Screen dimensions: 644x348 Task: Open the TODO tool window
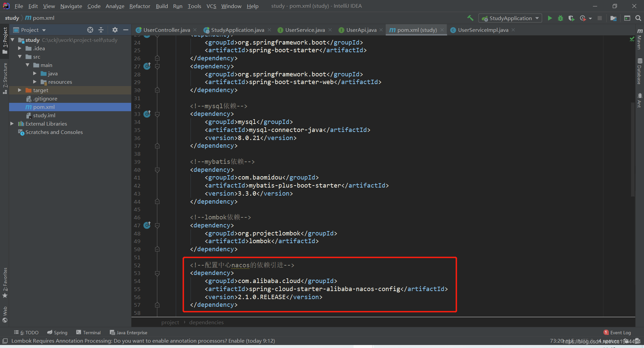point(26,333)
